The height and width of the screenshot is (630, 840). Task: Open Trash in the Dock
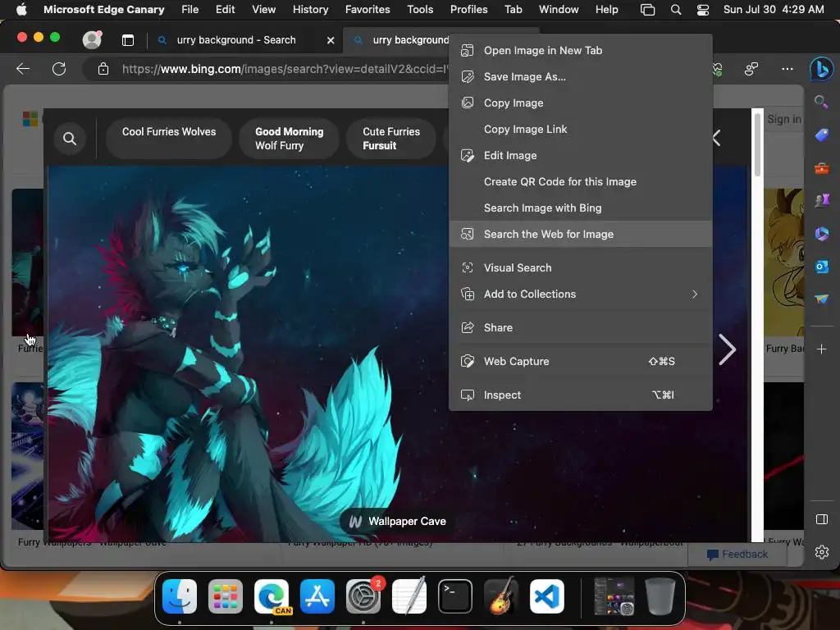[660, 596]
